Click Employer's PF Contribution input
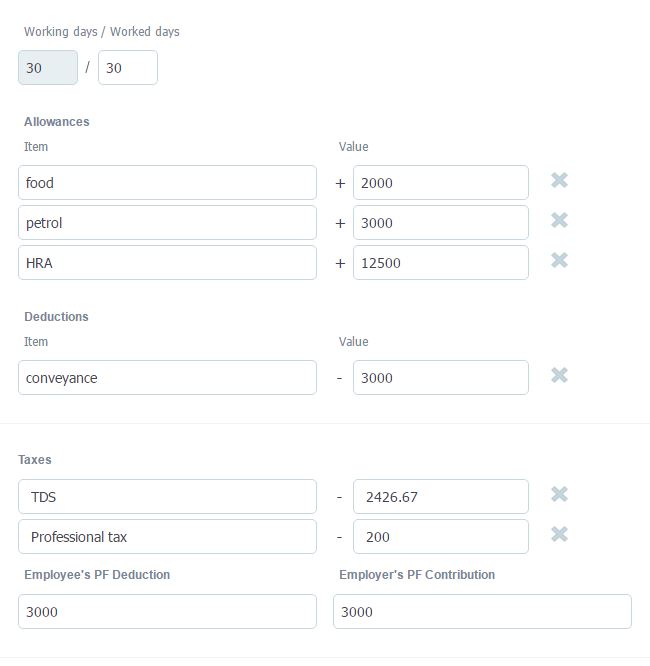The image size is (650, 666). (x=482, y=612)
